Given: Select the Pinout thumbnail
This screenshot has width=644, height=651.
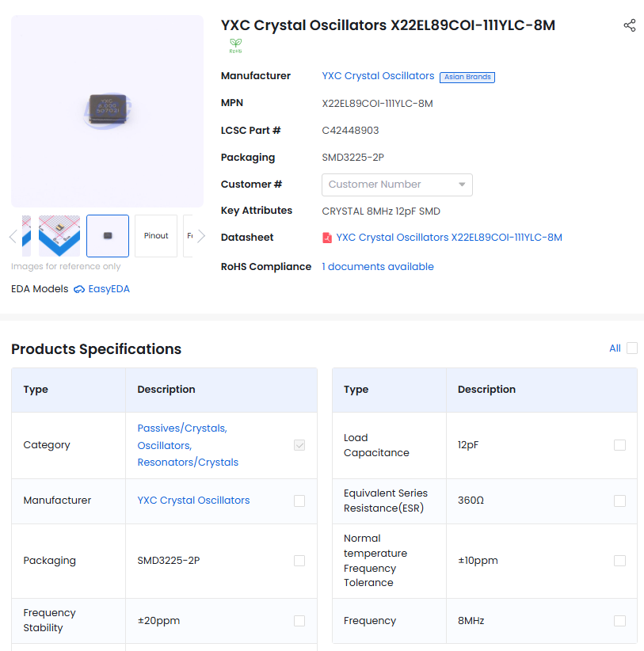Looking at the screenshot, I should (x=156, y=236).
